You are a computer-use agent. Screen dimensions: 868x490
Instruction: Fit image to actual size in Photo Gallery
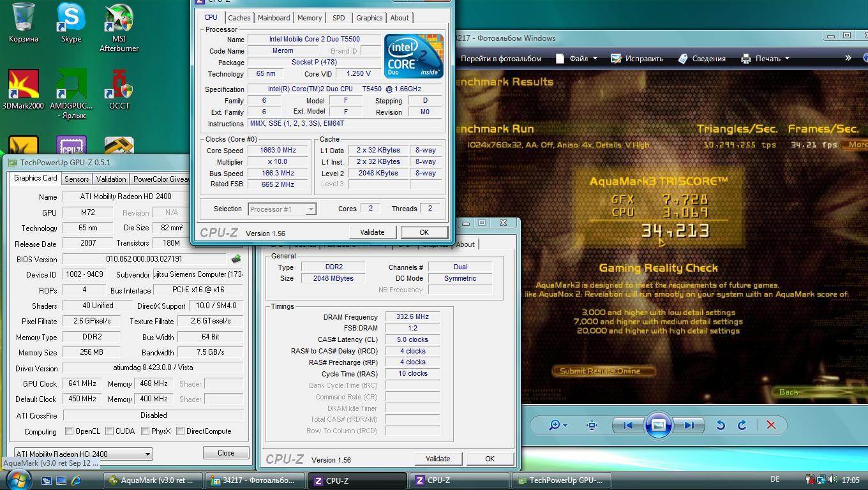[x=592, y=425]
